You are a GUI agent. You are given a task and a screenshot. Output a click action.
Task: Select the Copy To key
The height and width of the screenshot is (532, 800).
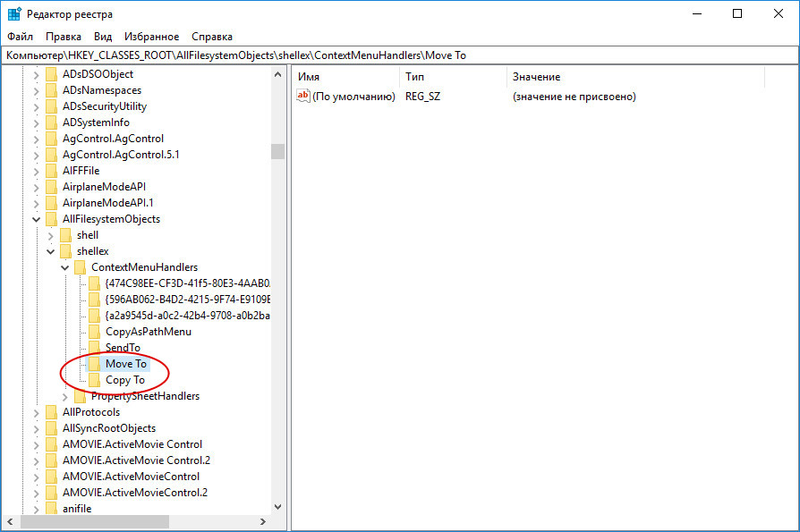click(x=125, y=380)
